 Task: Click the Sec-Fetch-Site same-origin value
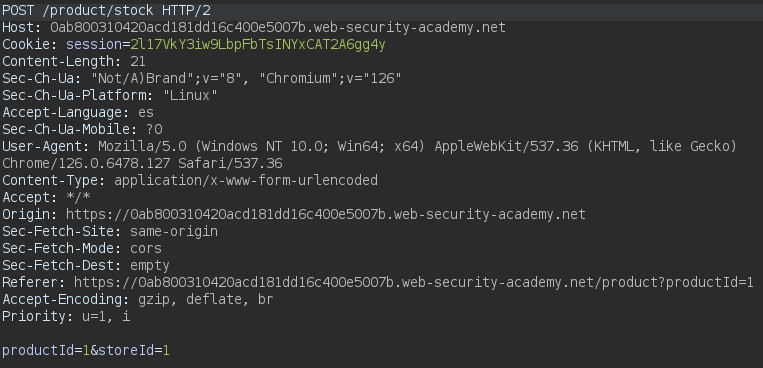pyautogui.click(x=174, y=232)
